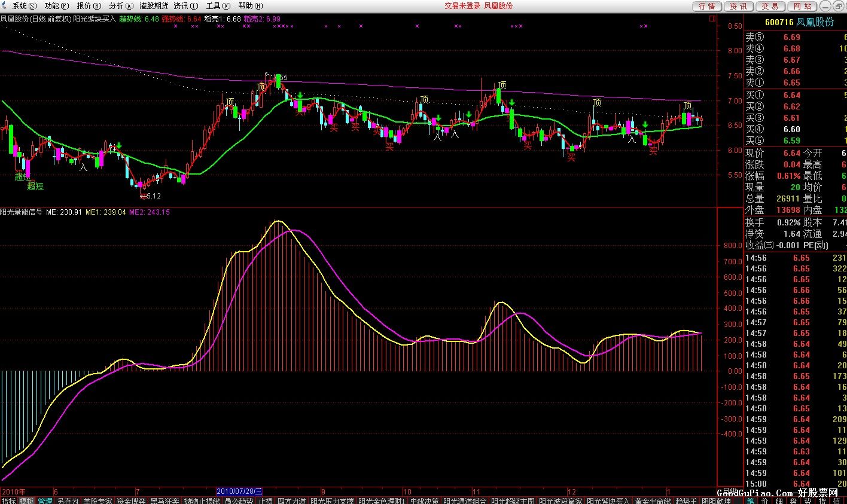Click the 总量 value 26911
Image resolution: width=847 pixels, height=504 pixels.
pos(788,198)
